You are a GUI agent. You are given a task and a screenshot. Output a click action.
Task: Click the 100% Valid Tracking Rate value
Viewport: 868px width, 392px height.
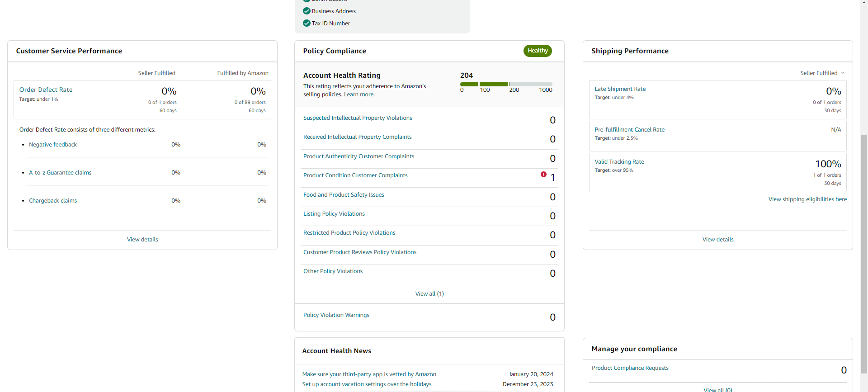(x=828, y=164)
